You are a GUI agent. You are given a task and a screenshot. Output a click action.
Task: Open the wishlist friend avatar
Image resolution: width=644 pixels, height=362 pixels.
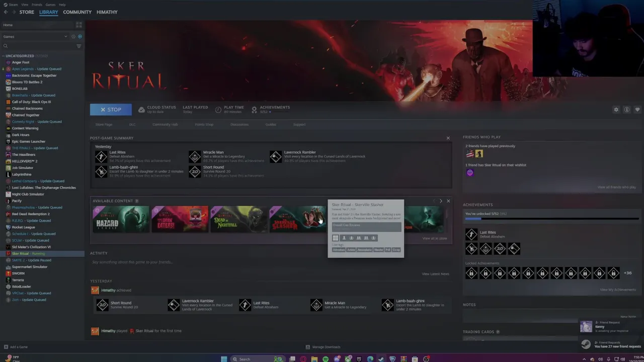coord(470,173)
